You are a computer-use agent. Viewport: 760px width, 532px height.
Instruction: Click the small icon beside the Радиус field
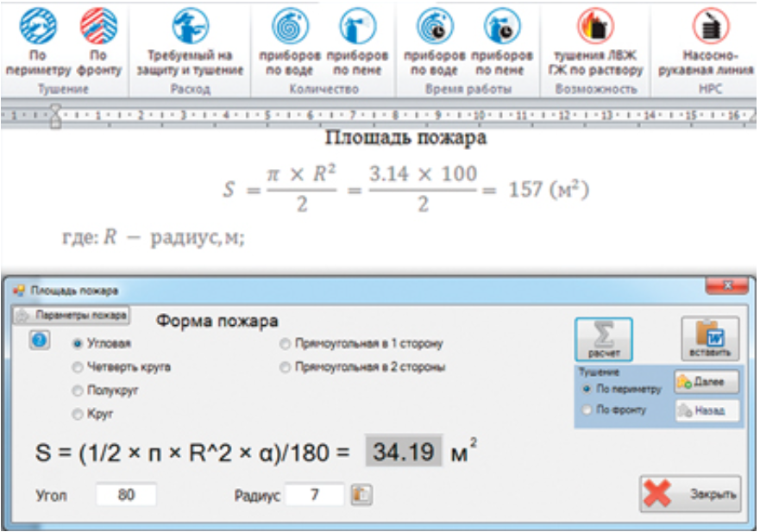[x=361, y=495]
